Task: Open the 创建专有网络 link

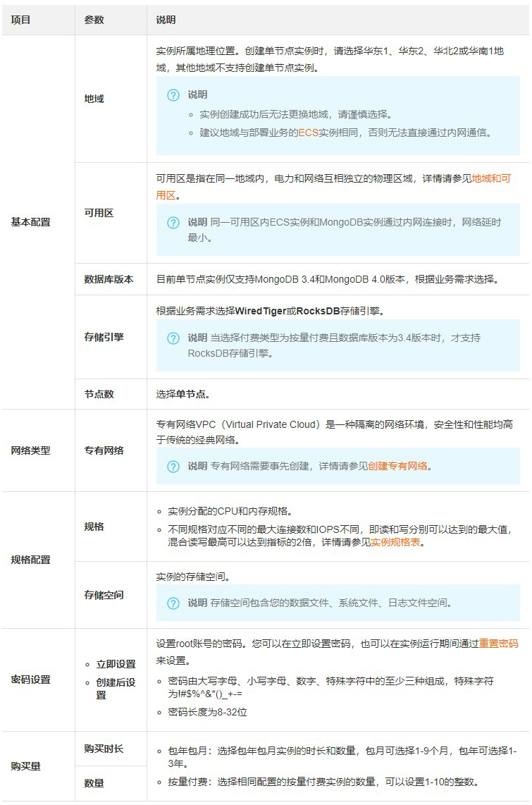Action: pyautogui.click(x=397, y=466)
